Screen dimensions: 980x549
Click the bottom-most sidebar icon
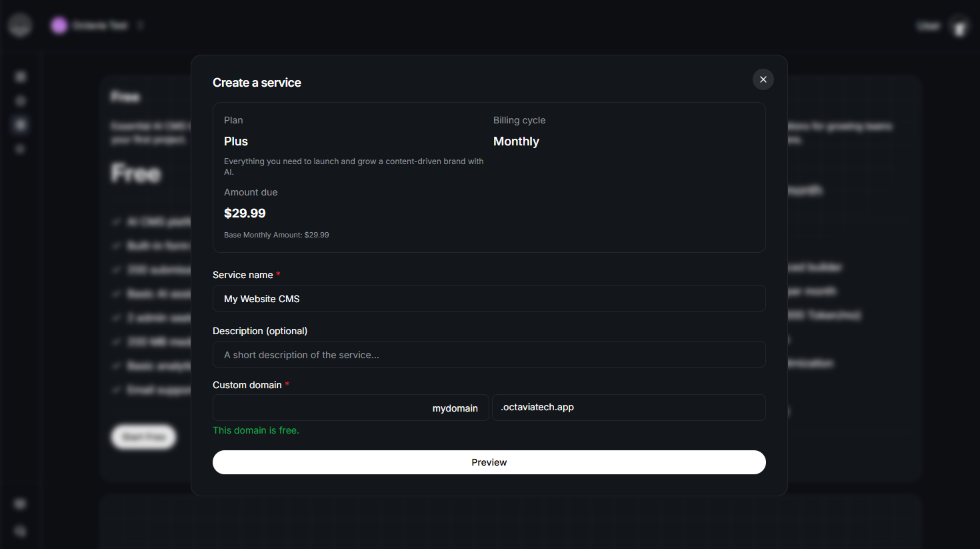[x=20, y=530]
